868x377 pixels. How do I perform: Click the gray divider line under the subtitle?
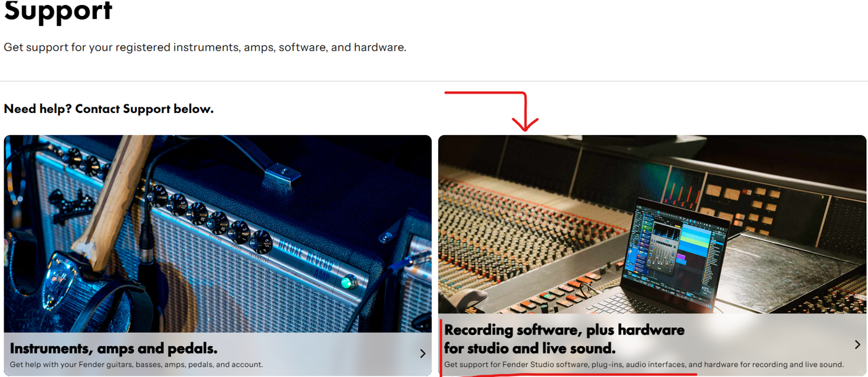(x=434, y=81)
